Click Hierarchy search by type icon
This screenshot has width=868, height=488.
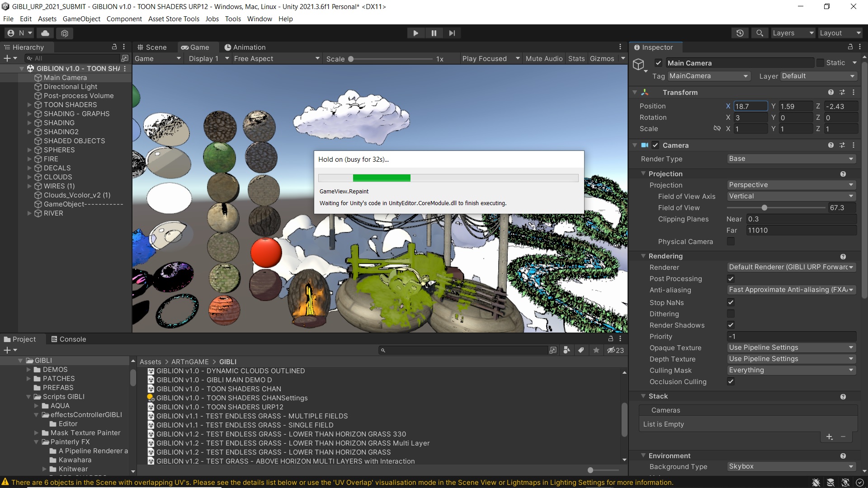point(125,58)
